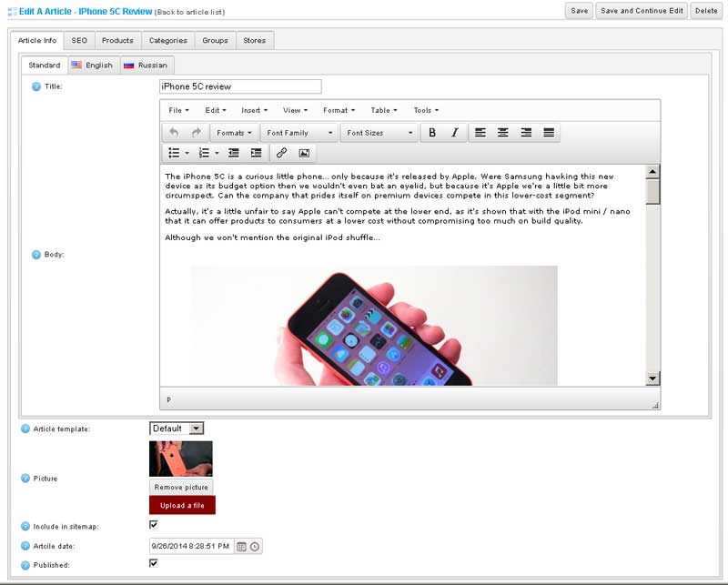Open the Formats dropdown
Viewport: 728px width, 585px height.
234,133
